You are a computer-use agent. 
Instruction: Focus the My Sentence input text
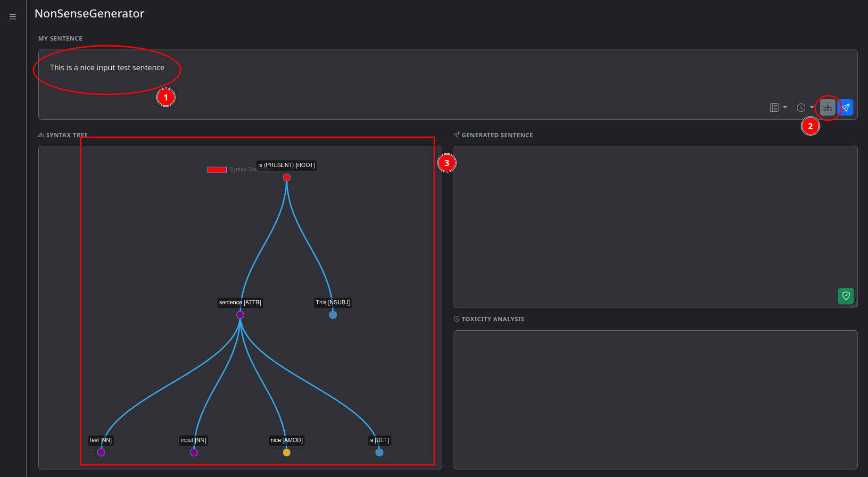107,68
